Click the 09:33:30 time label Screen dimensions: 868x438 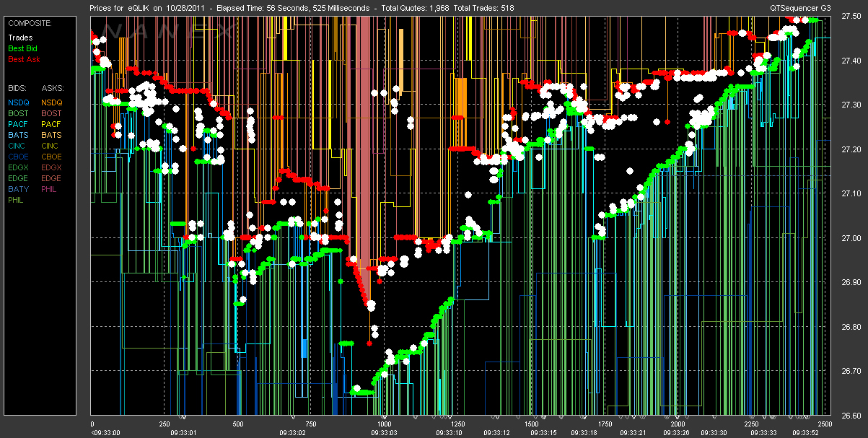point(716,432)
